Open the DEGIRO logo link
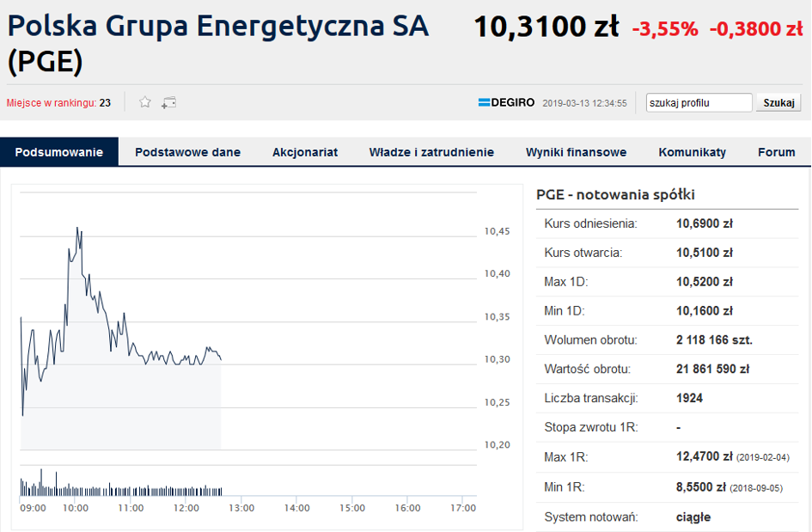 click(506, 102)
